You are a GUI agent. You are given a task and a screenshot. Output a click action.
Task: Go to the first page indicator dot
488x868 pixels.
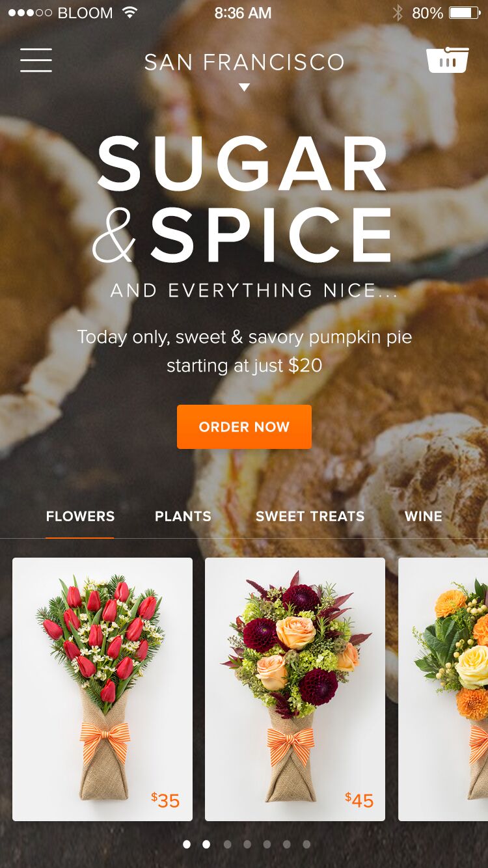click(x=187, y=844)
